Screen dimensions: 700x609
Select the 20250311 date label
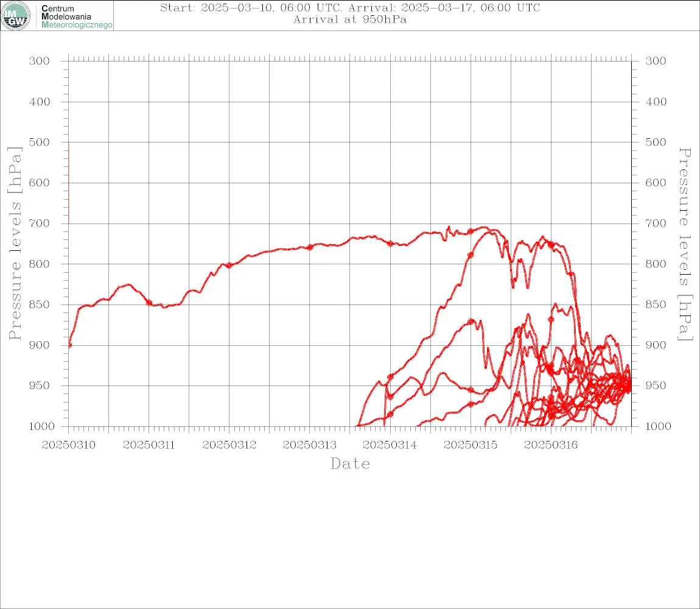(x=149, y=445)
